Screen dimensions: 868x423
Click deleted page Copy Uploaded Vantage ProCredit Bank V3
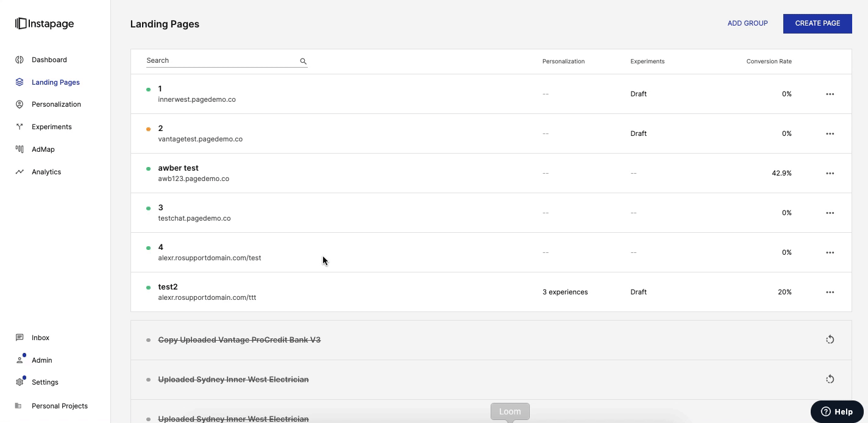(x=239, y=339)
